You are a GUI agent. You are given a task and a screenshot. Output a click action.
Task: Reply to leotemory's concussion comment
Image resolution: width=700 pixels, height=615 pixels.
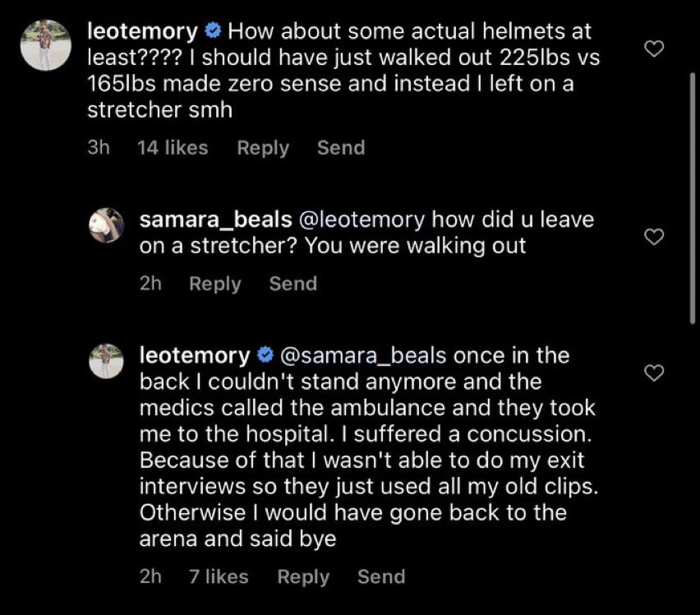[x=303, y=576]
